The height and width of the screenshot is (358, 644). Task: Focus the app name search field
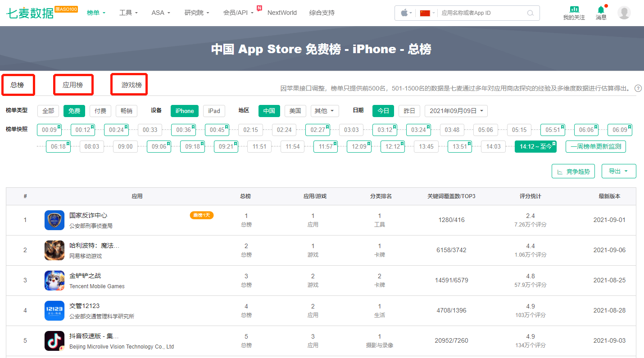pos(482,13)
